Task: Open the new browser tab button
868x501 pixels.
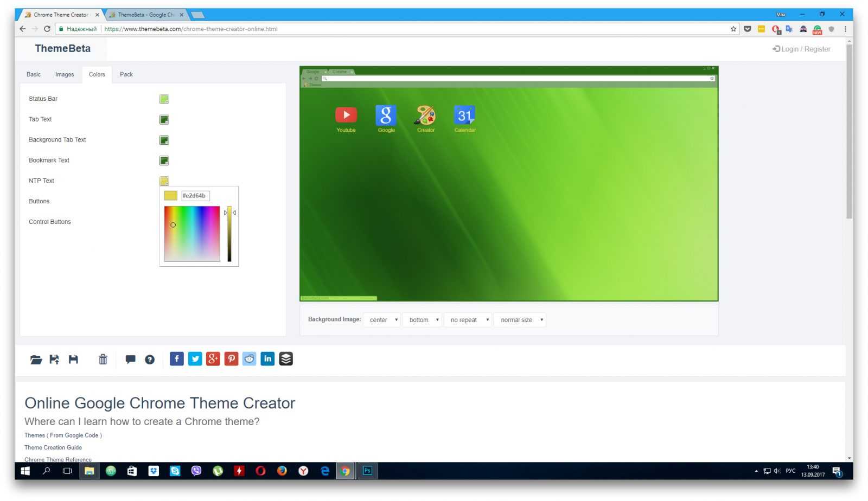Action: (x=198, y=15)
